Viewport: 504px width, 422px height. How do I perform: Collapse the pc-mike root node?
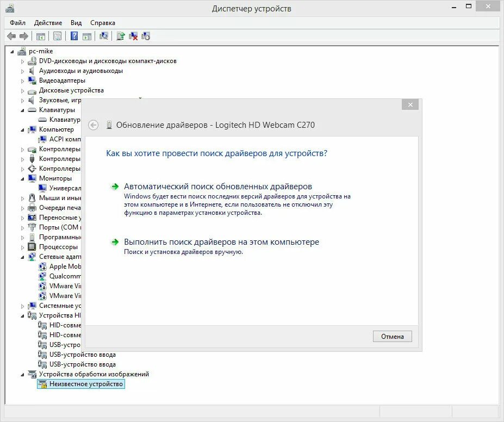point(12,52)
